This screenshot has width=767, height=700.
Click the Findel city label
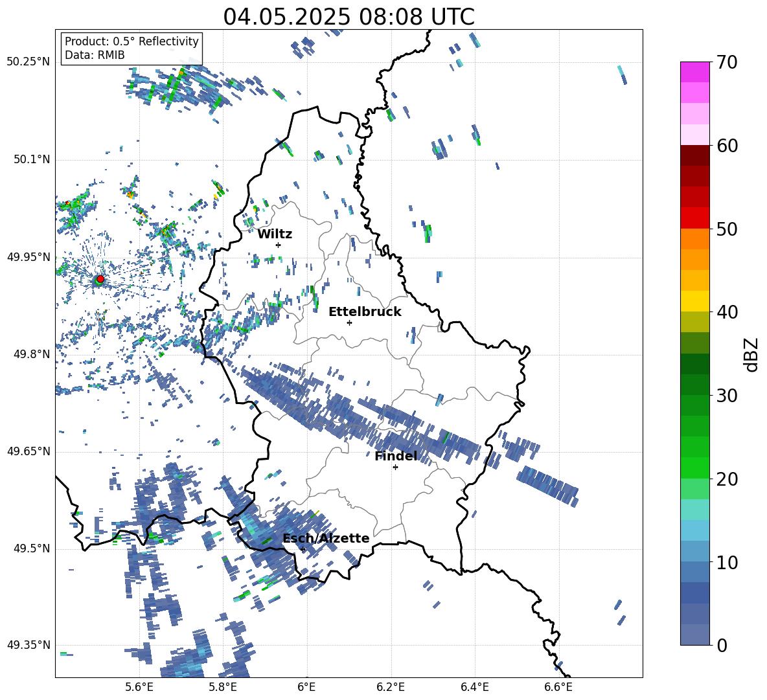[x=396, y=456]
